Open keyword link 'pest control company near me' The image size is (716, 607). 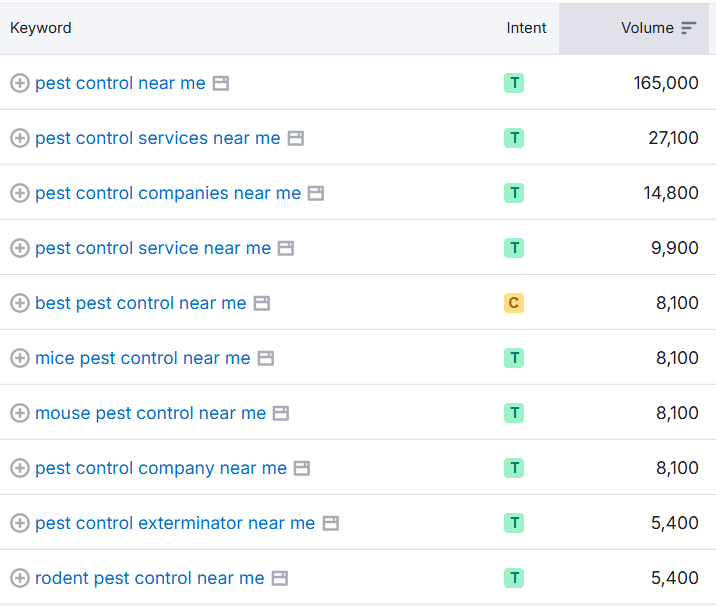(161, 469)
